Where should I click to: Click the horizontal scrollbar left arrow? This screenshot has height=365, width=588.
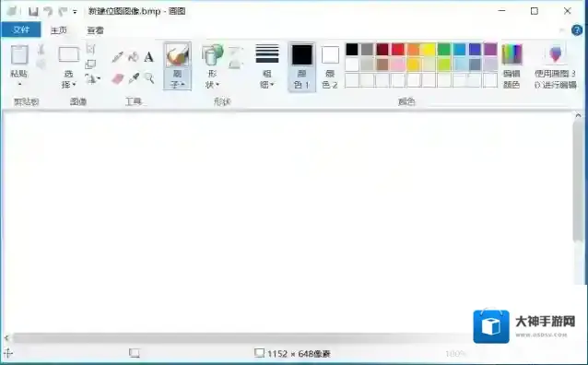click(x=6, y=338)
